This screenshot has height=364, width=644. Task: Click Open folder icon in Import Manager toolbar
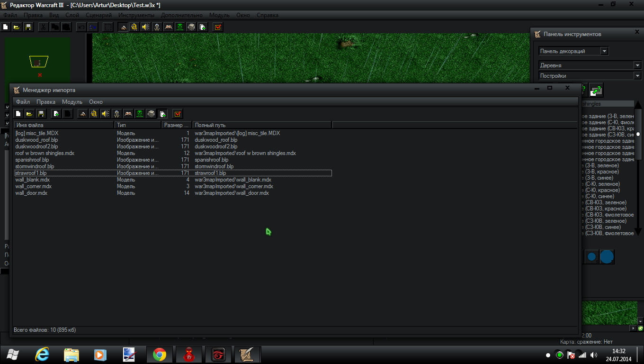tap(30, 114)
